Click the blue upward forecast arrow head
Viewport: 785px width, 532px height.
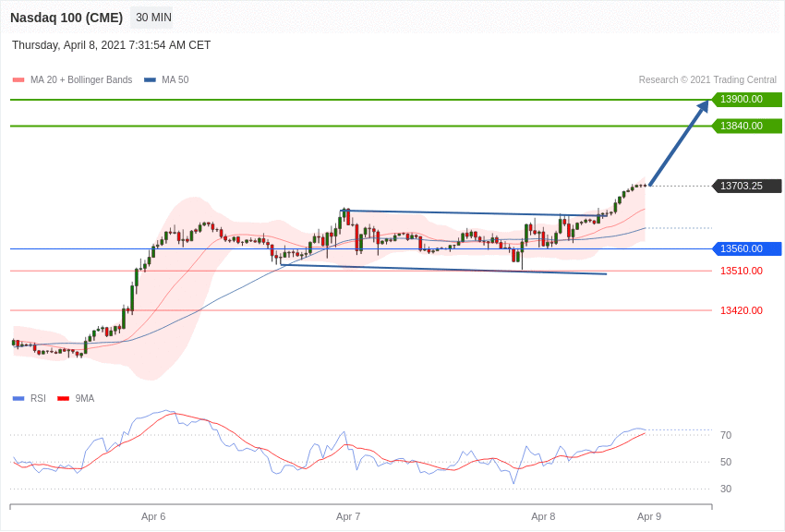tap(703, 106)
